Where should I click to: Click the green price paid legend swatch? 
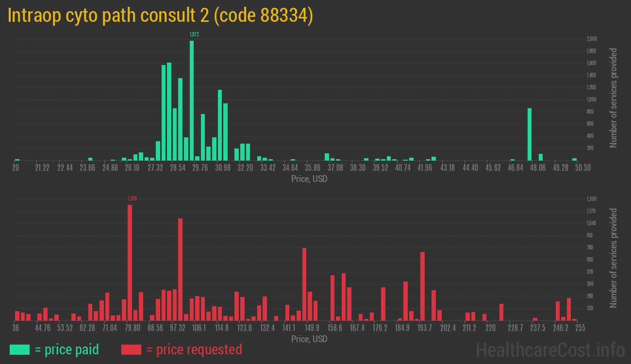[x=19, y=349]
